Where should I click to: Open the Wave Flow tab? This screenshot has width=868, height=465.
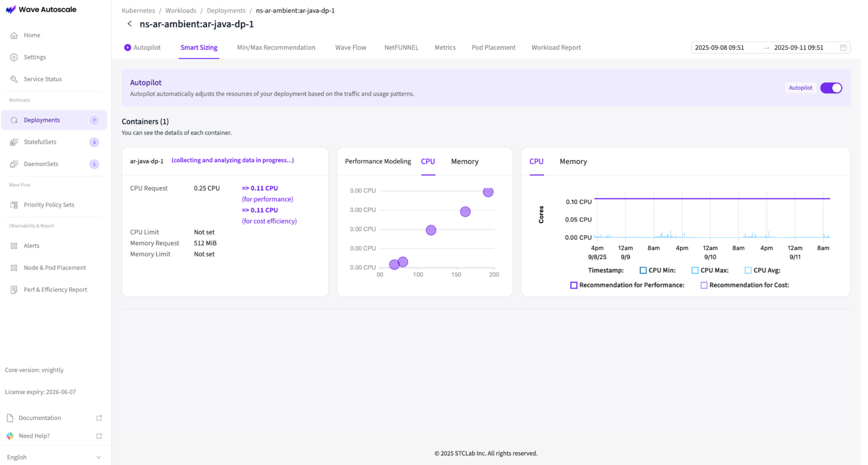point(351,47)
